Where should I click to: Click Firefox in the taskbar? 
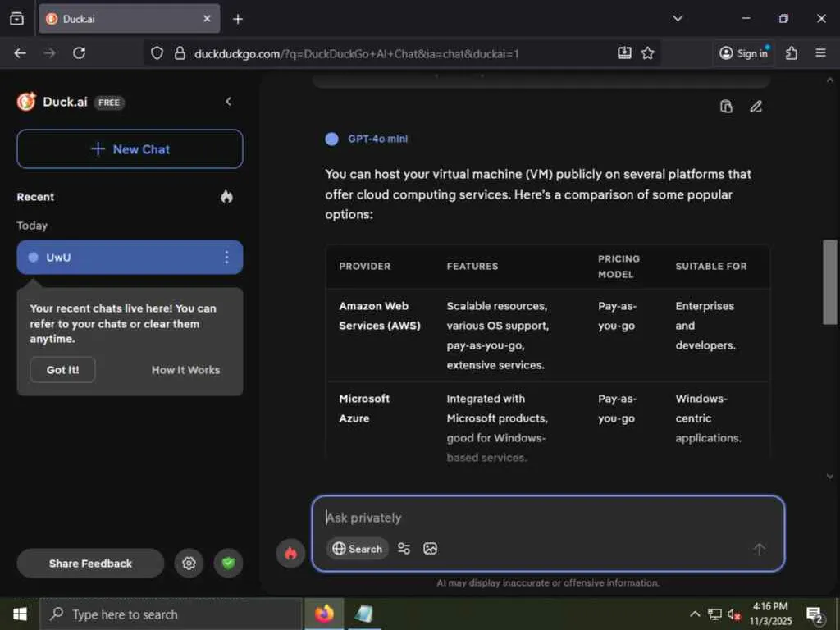click(324, 614)
